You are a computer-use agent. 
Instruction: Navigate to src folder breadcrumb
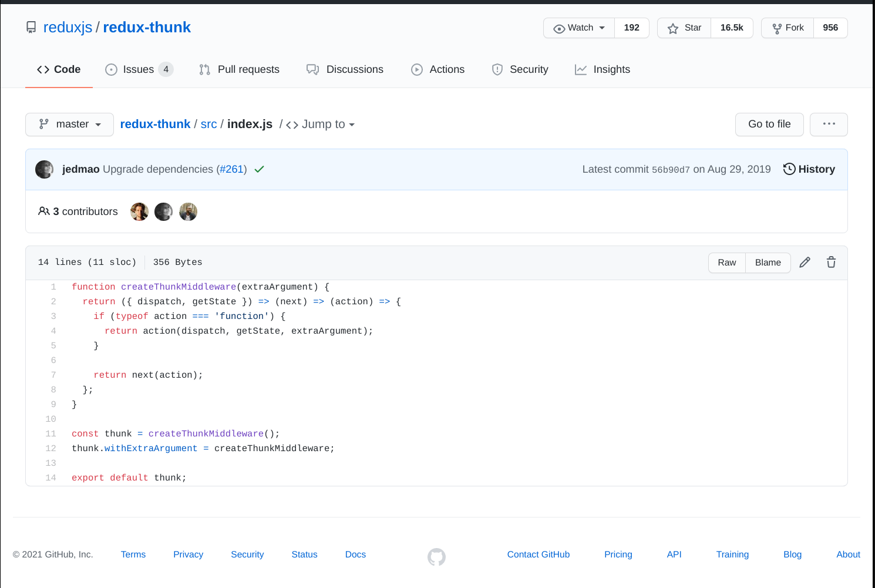point(208,124)
